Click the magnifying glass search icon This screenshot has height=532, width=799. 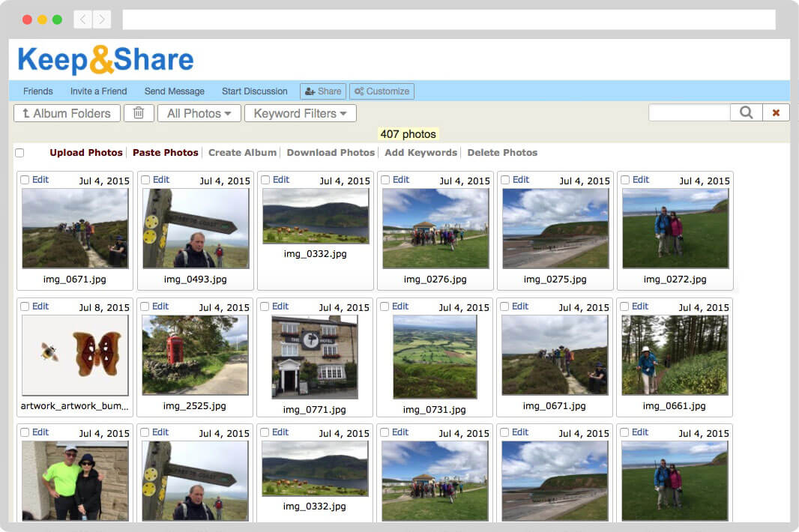tap(746, 112)
